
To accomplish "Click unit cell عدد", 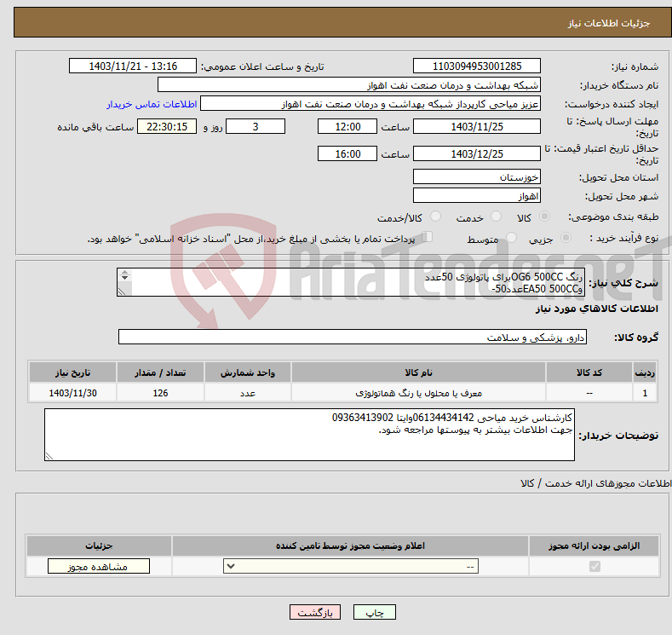I will [248, 393].
